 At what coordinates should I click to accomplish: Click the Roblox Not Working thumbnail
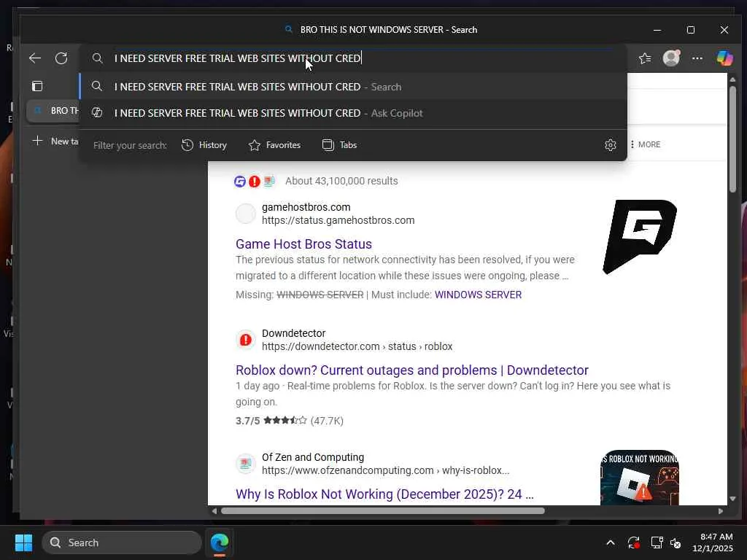[x=640, y=478]
